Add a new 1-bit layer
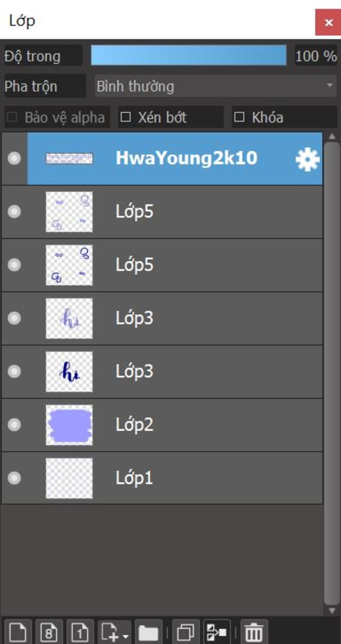 80,632
